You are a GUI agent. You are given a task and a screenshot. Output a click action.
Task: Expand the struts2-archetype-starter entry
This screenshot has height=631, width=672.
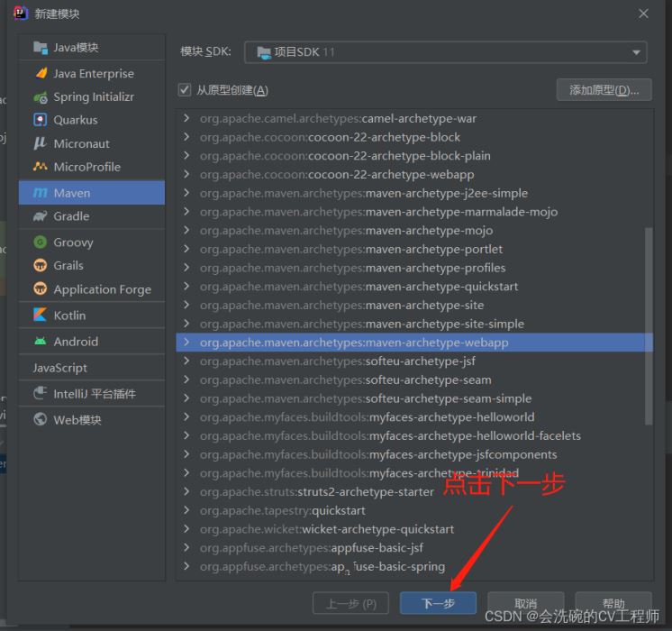[186, 492]
